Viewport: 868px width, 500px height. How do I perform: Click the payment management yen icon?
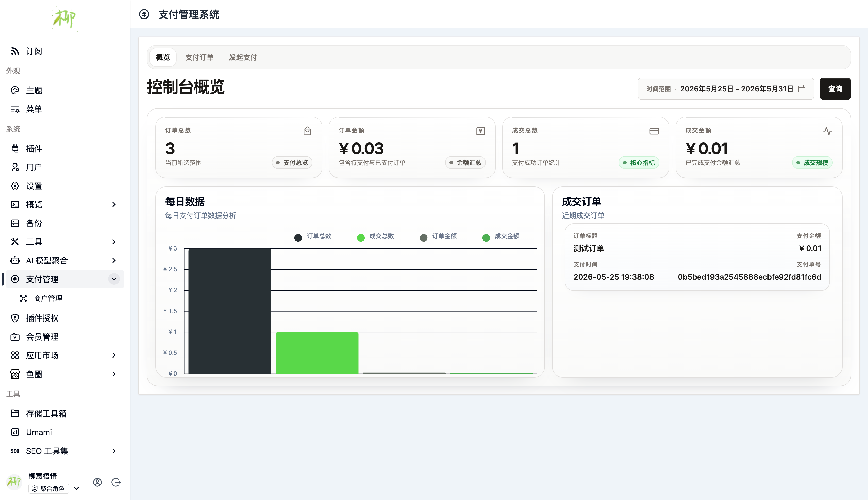[15, 279]
